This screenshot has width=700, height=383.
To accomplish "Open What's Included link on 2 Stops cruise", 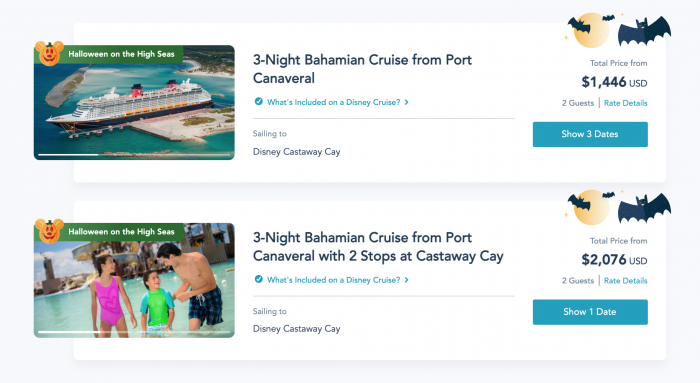I will (x=333, y=280).
